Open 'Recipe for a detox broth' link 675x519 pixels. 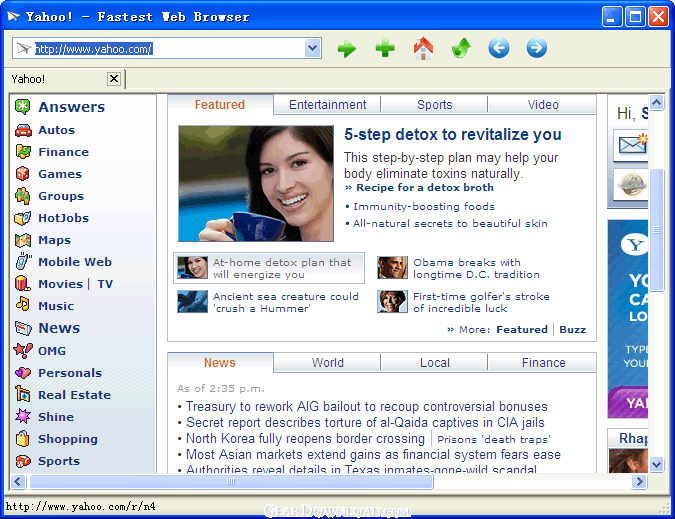pyautogui.click(x=424, y=188)
